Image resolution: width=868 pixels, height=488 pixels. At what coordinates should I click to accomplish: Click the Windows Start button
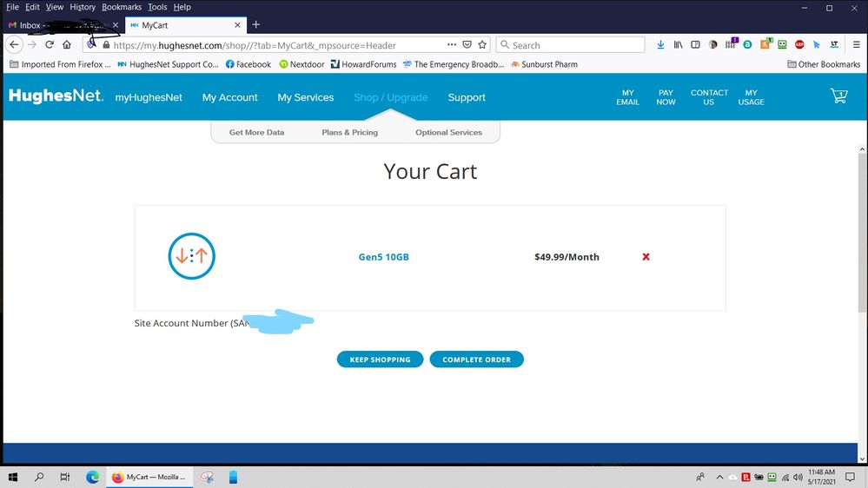click(x=13, y=477)
